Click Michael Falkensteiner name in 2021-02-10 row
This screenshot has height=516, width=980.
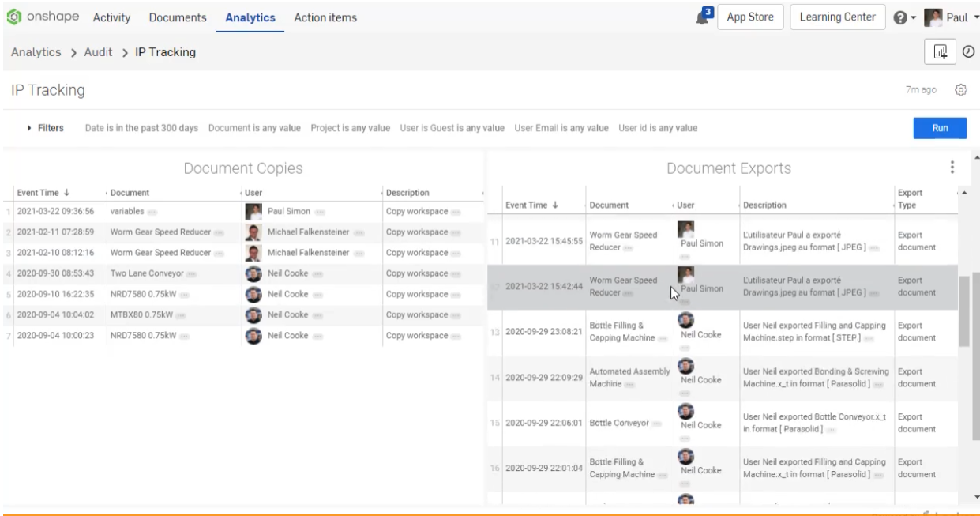308,253
